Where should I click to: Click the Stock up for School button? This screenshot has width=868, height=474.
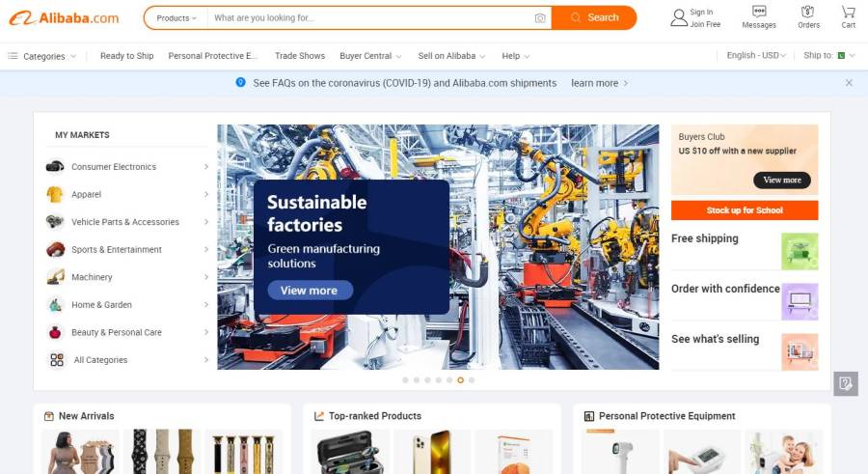[745, 210]
